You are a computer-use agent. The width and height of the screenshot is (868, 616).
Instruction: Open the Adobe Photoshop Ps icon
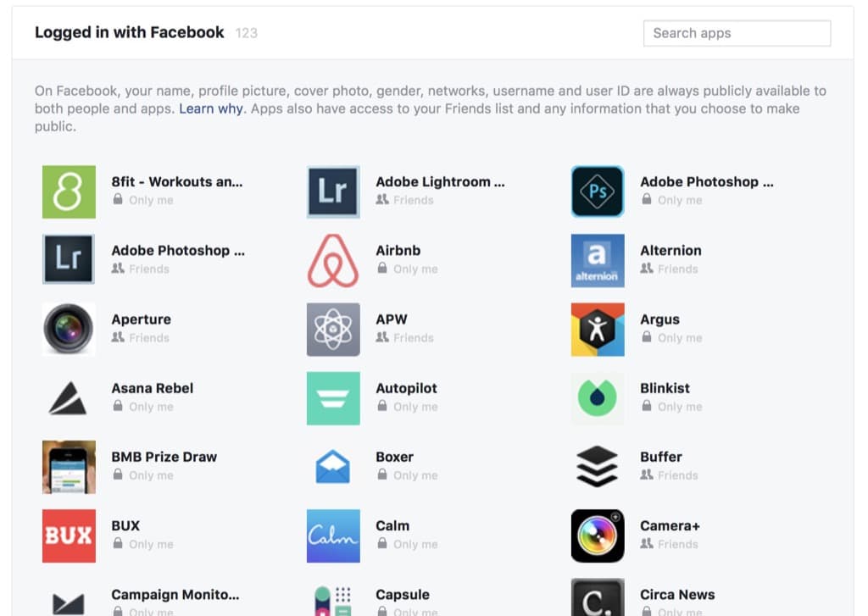(598, 191)
